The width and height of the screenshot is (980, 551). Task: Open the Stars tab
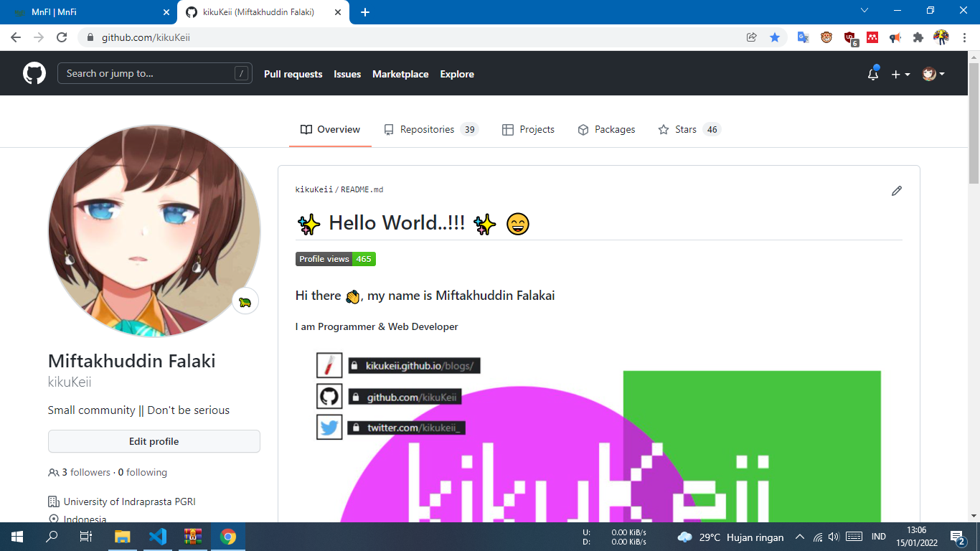[689, 129]
